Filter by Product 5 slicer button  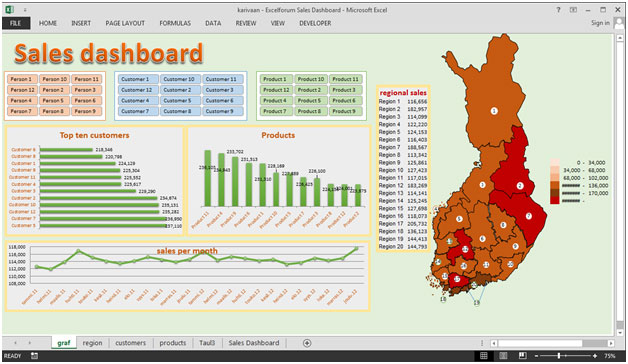pos(311,101)
